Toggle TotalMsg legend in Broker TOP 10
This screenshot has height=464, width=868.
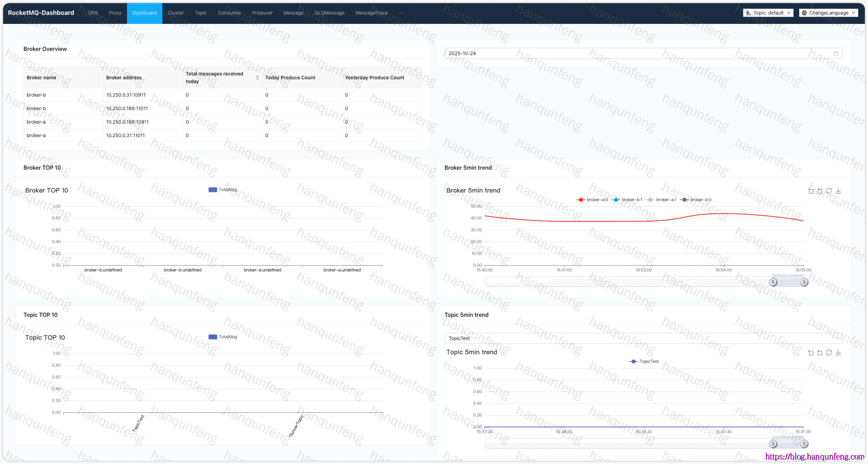click(x=223, y=190)
